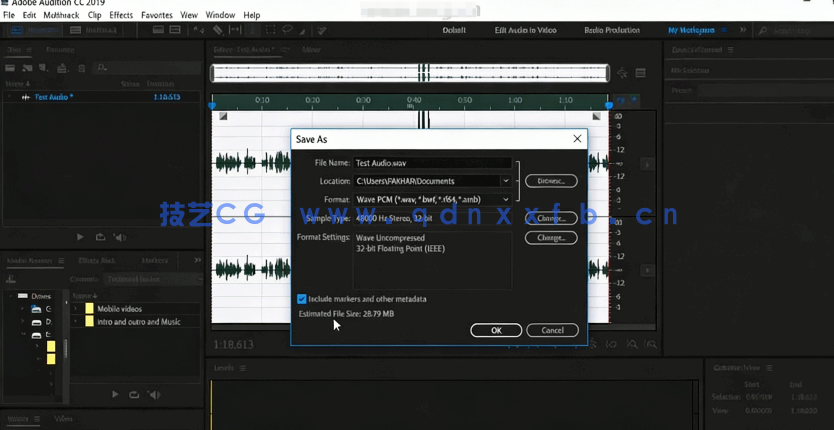Toggle Include markers and other metadata checkbox
The width and height of the screenshot is (834, 430).
[x=302, y=299]
